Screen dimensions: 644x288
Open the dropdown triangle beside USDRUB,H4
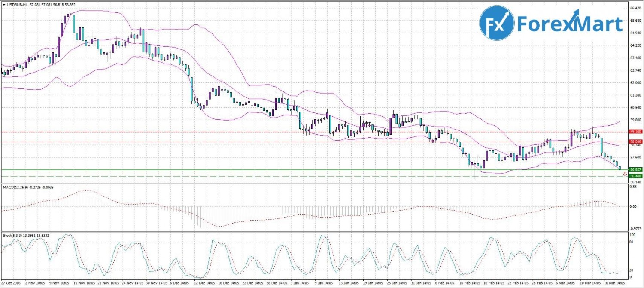tap(3, 4)
